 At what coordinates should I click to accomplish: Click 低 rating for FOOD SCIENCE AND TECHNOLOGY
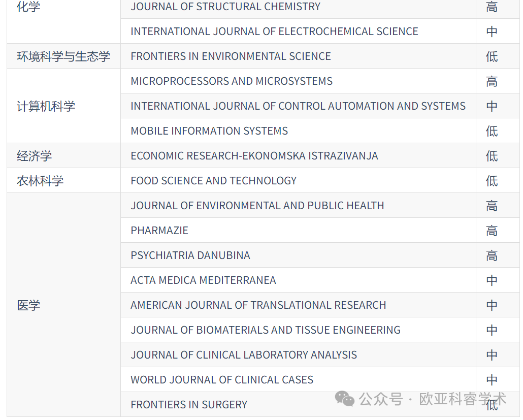coord(492,181)
